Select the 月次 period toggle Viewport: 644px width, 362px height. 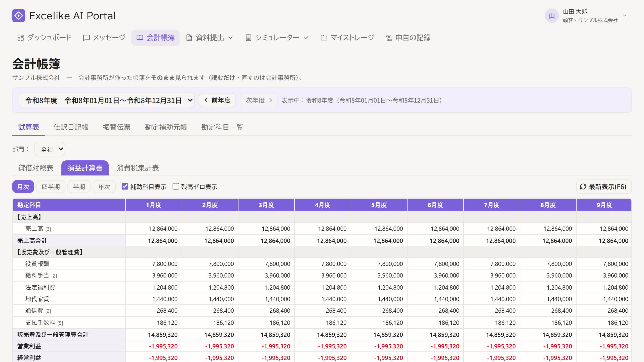pos(23,187)
